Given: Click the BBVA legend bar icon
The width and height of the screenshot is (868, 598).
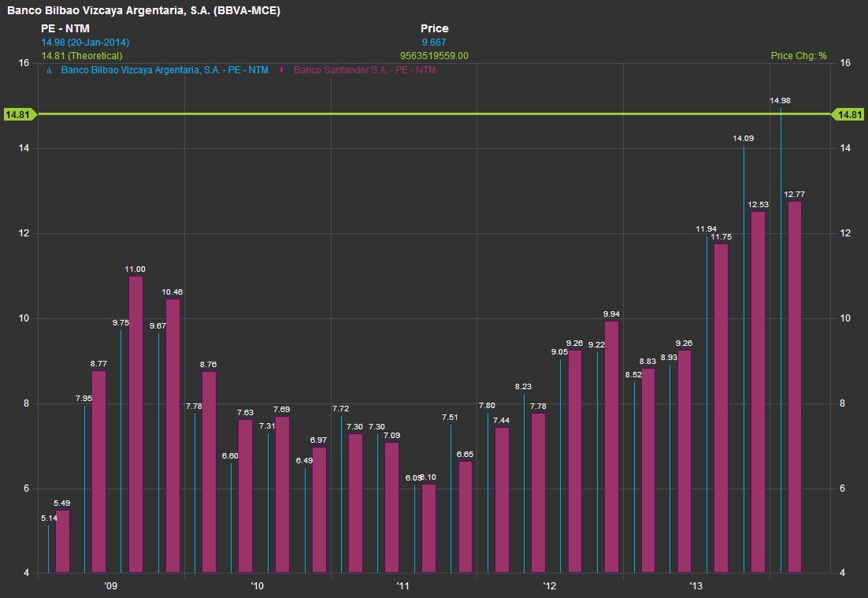Looking at the screenshot, I should (50, 70).
